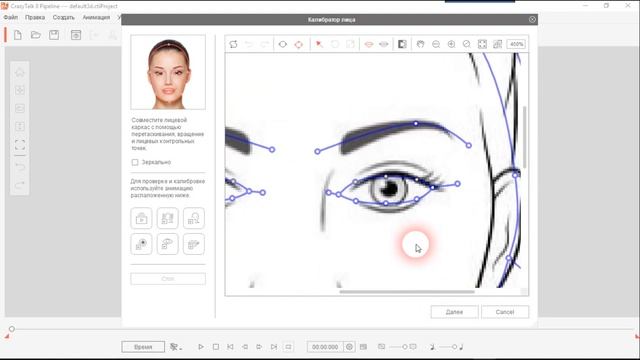Select the face oval wireframe tool
Image resolution: width=640 pixels, height=360 pixels.
[282, 44]
